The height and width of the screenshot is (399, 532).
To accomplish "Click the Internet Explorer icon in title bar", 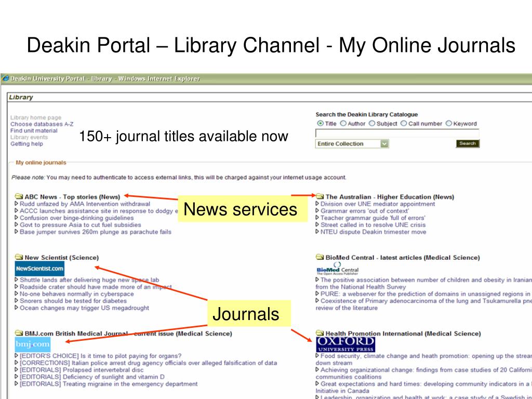I will [5, 79].
